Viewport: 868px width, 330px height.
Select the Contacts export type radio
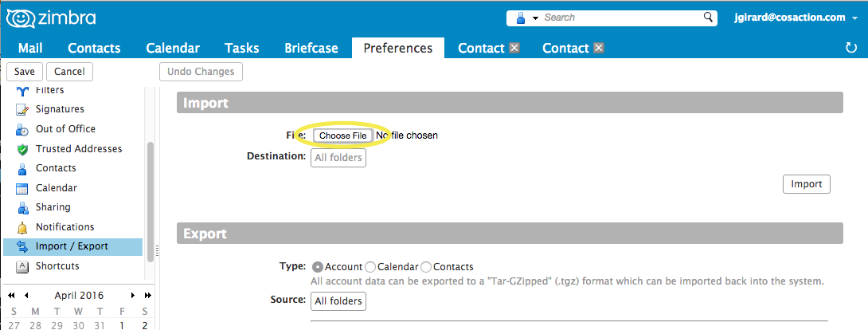[x=426, y=267]
